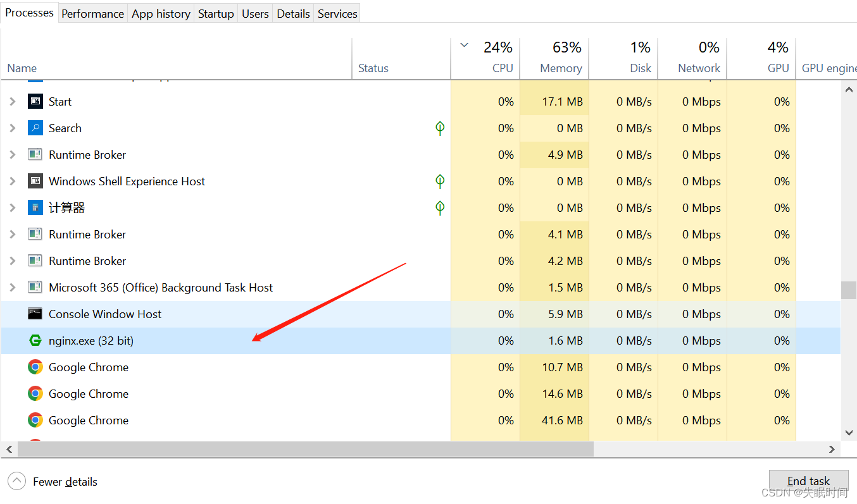Sort by the Network column header
This screenshot has height=504, width=857.
point(692,59)
